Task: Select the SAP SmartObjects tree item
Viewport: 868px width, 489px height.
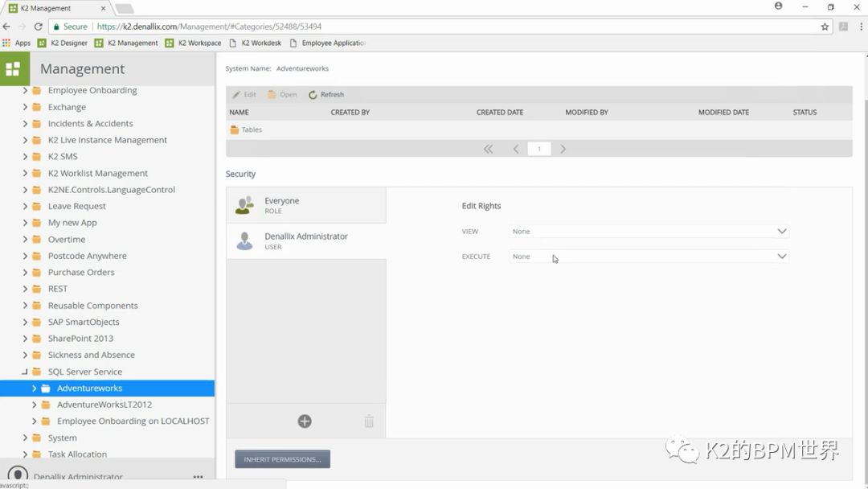Action: (x=84, y=322)
